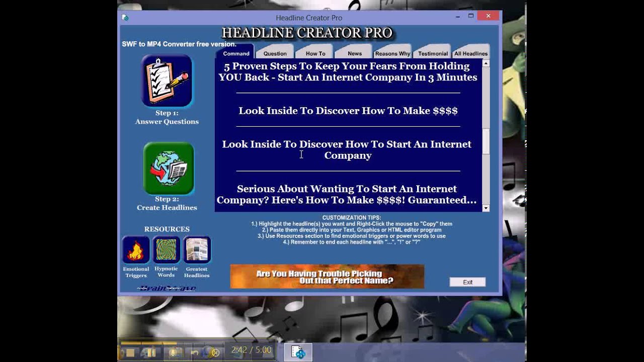Click the Headline Creator Pro title bar icon
Image resolution: width=644 pixels, height=362 pixels.
click(x=125, y=18)
